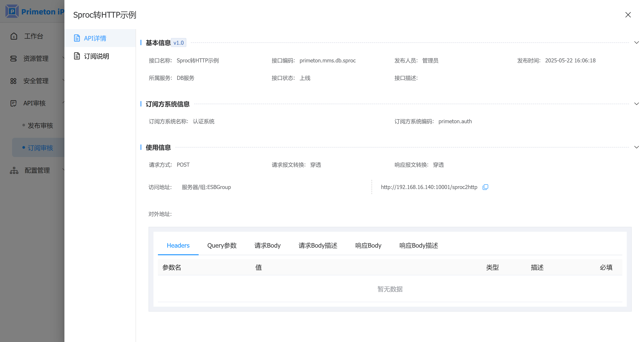This screenshot has height=342, width=644.
Task: Collapse the 使用信息 section
Action: click(x=636, y=147)
